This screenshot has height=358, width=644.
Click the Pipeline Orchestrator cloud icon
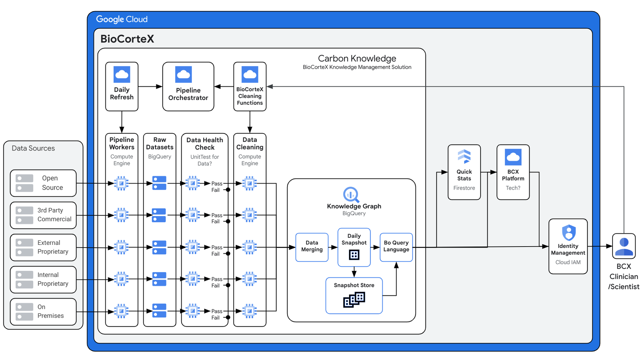[x=183, y=75]
